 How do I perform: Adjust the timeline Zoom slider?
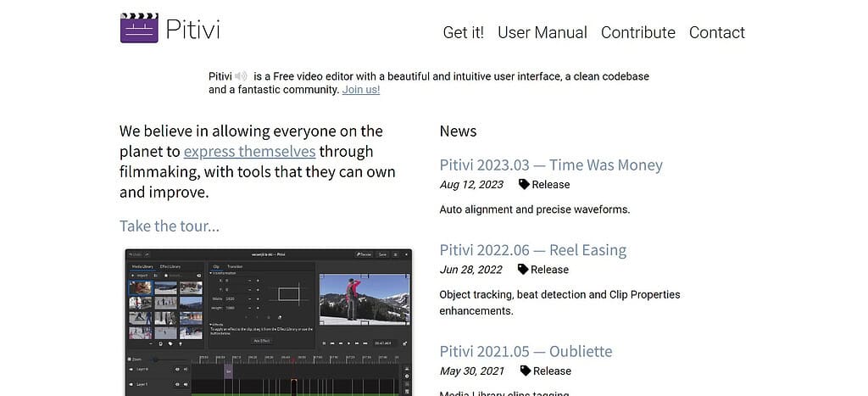tap(169, 360)
